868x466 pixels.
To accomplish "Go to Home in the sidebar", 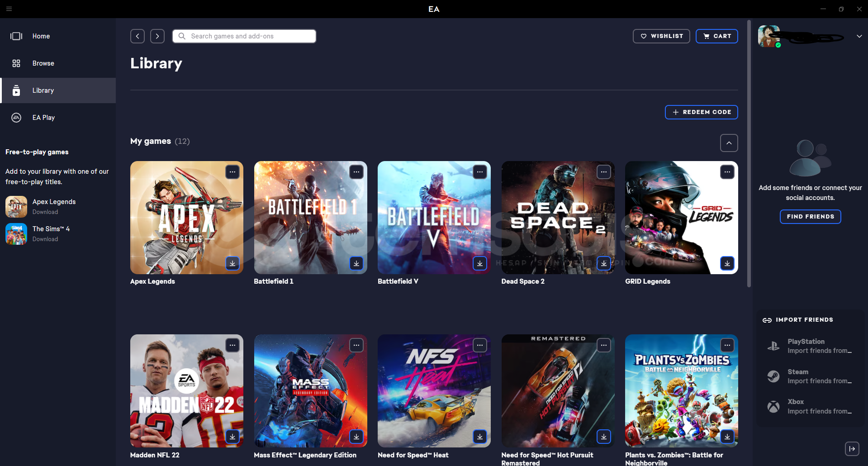I will tap(58, 36).
